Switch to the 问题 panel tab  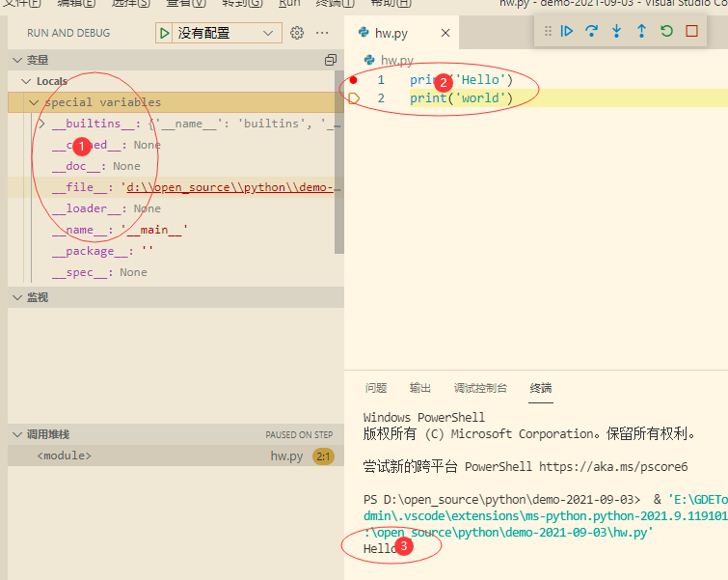pos(376,388)
